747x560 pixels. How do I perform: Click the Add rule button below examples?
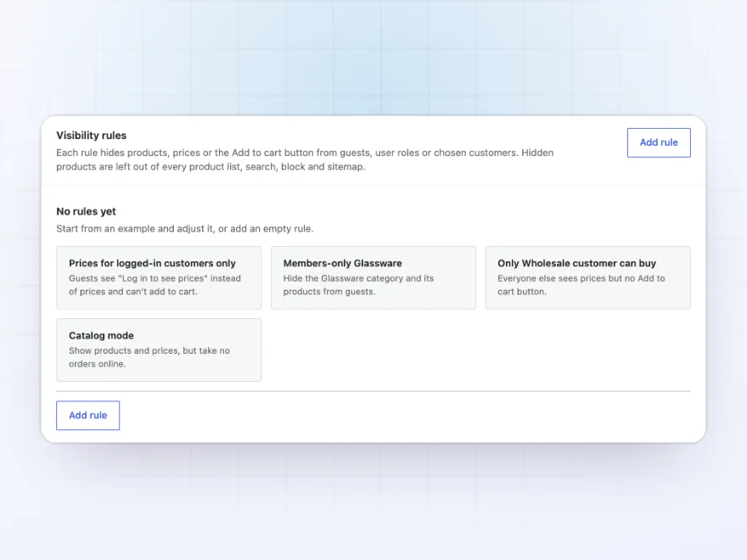tap(87, 415)
